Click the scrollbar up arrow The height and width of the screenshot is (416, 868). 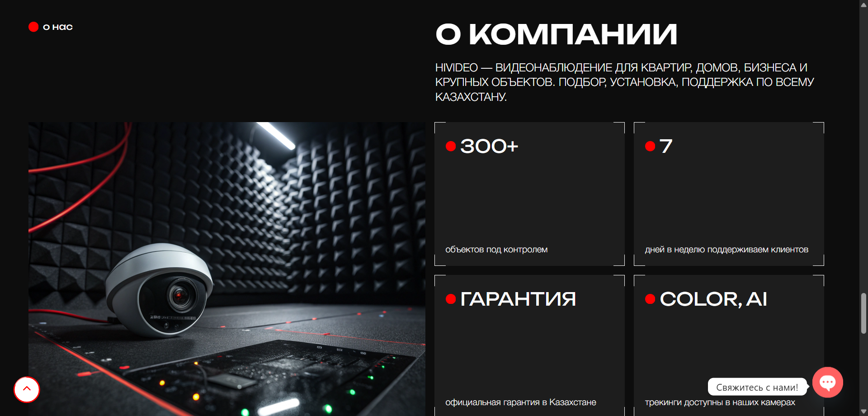click(x=863, y=5)
